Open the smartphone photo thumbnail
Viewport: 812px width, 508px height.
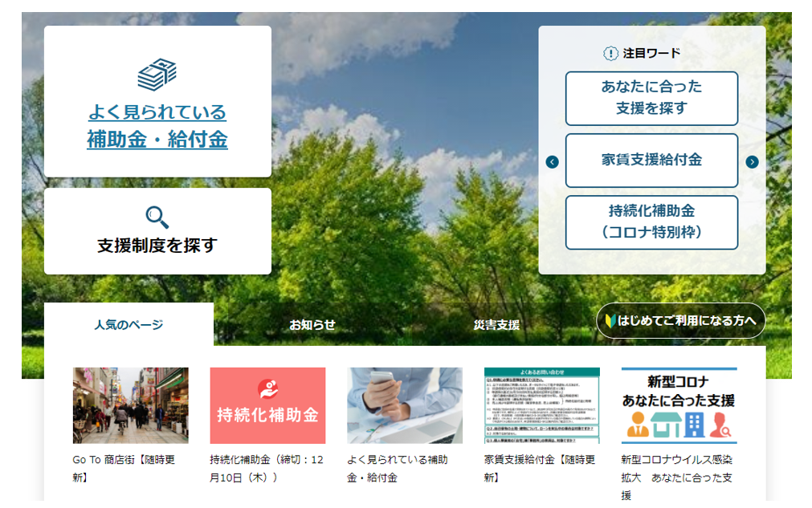pos(405,405)
